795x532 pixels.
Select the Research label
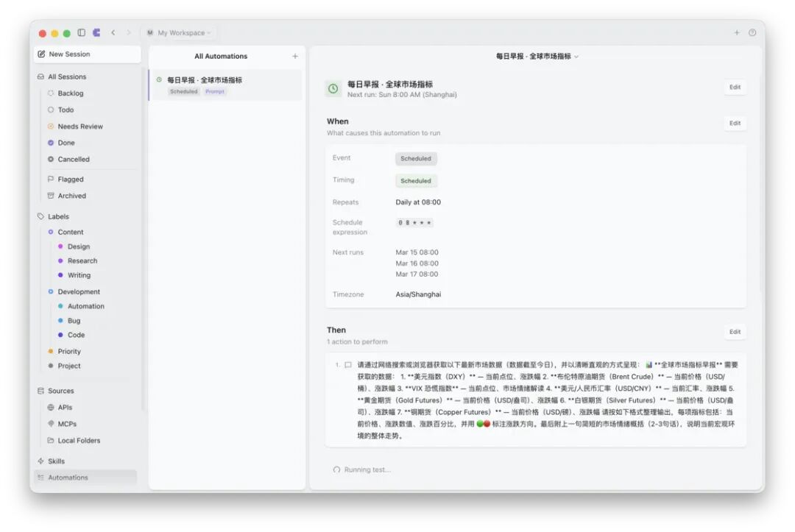click(x=82, y=260)
